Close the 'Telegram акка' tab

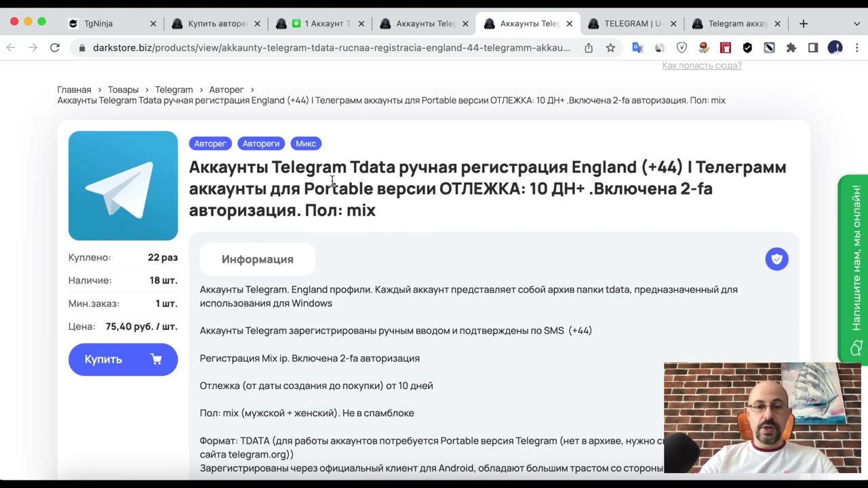777,24
